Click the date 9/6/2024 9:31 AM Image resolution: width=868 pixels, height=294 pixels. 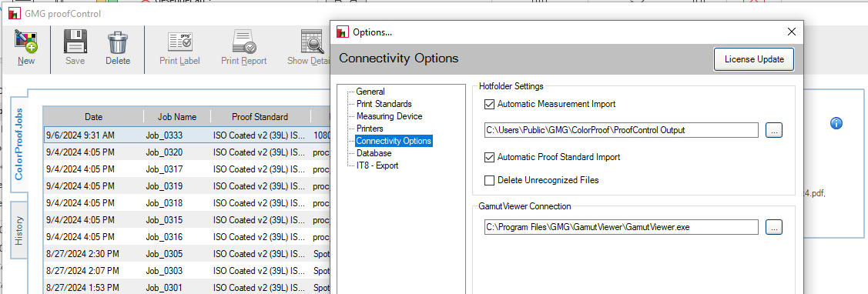click(x=80, y=135)
